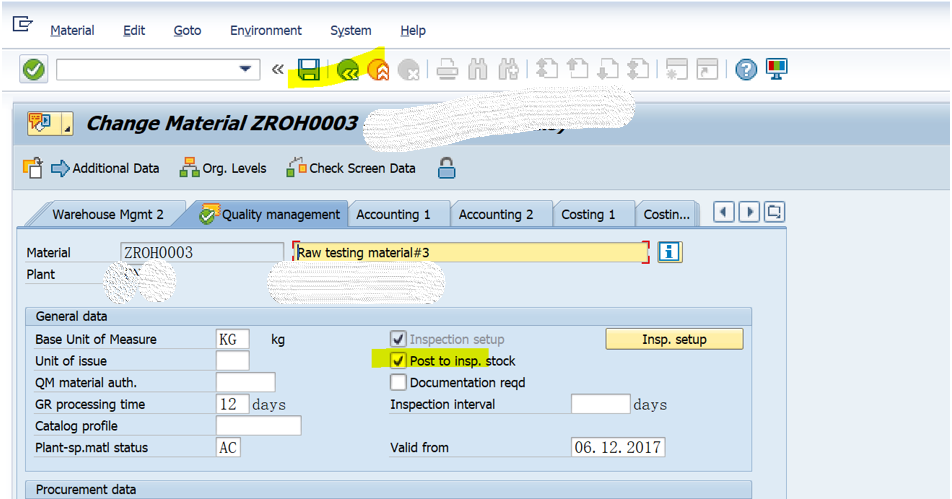Click the Insp. setup button

[x=674, y=339]
